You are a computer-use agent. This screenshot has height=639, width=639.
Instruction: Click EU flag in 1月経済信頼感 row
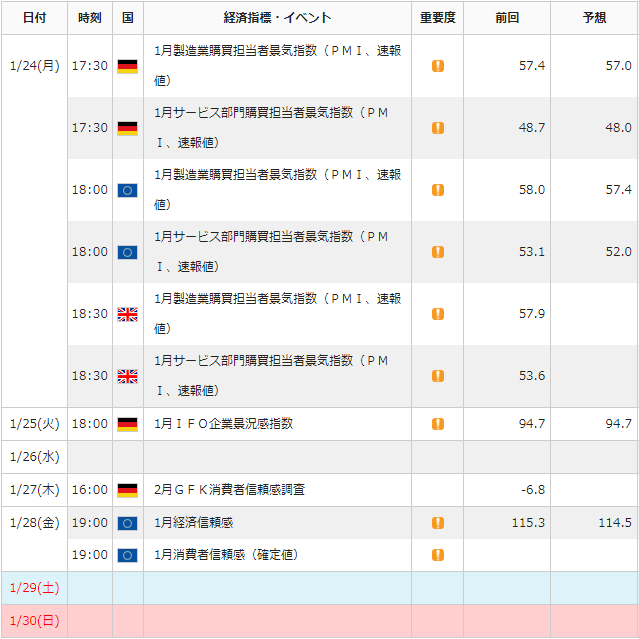128,523
